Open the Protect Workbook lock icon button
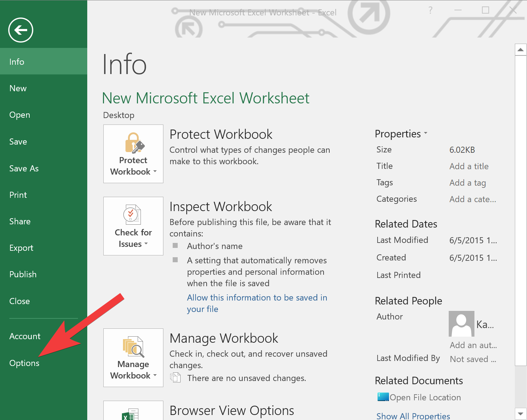This screenshot has width=527, height=420. pos(133,154)
